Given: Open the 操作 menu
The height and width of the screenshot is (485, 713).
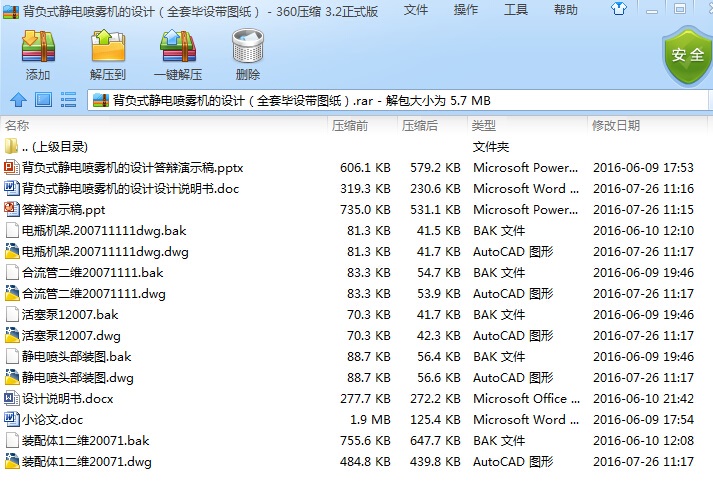Looking at the screenshot, I should click(466, 10).
